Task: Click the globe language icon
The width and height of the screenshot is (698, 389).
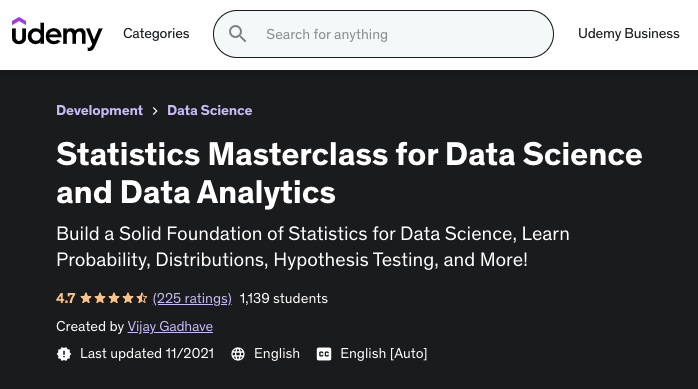Action: coord(238,354)
